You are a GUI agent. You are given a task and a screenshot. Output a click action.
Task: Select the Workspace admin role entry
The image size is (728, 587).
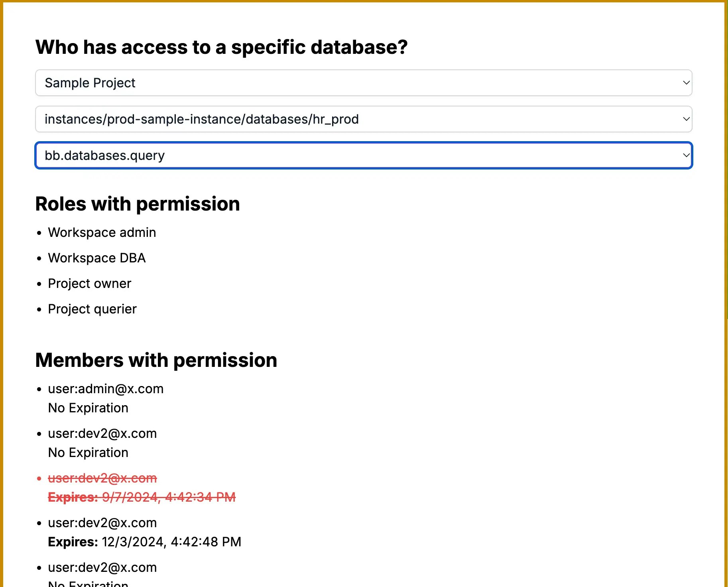(x=102, y=232)
